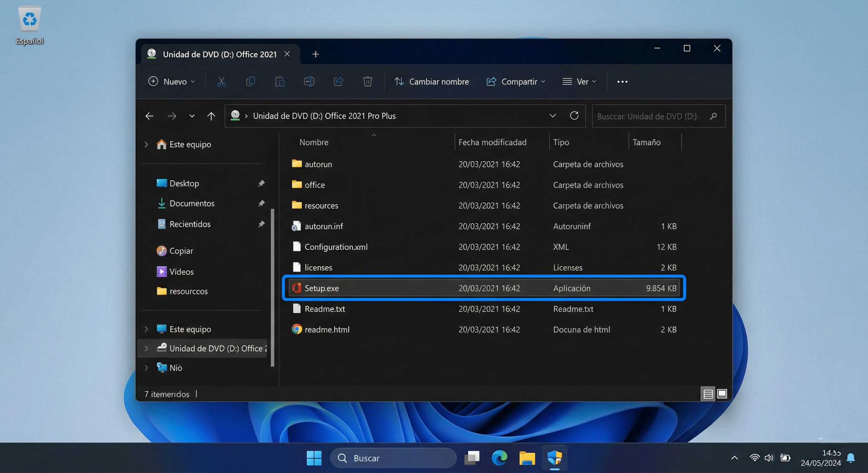The height and width of the screenshot is (473, 868).
Task: Open Microsoft Edge from the taskbar
Action: click(499, 458)
